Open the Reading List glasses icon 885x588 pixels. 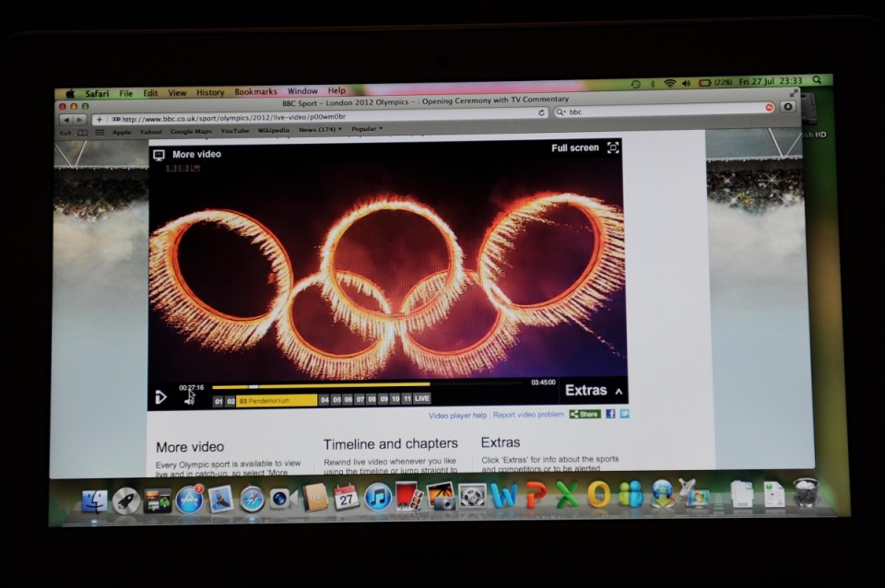click(66, 133)
